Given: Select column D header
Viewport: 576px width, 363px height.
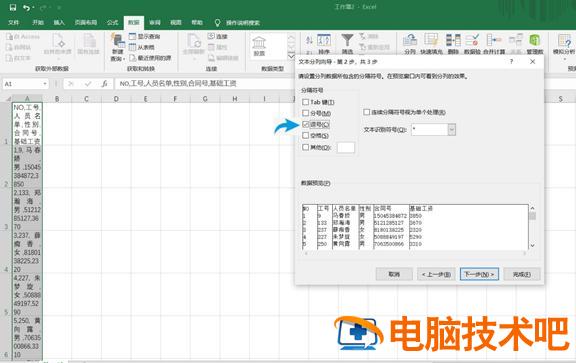Looking at the screenshot, I should [x=116, y=98].
